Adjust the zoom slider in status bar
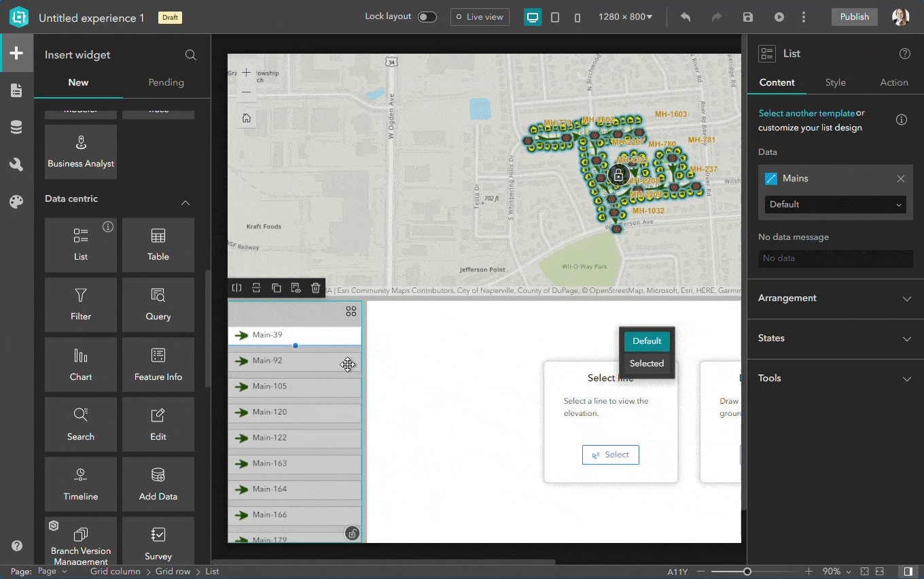 (747, 572)
